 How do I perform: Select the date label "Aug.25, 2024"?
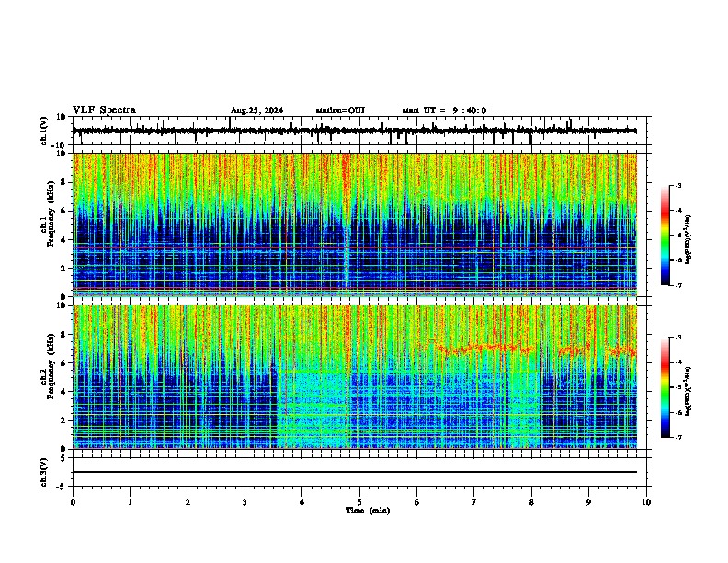point(256,110)
